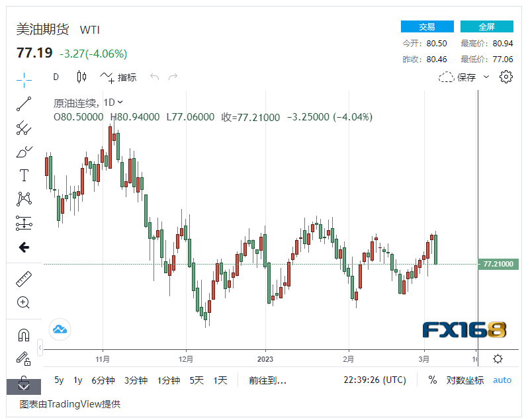
Task: Select the crosshair cursor tool
Action: tap(24, 80)
